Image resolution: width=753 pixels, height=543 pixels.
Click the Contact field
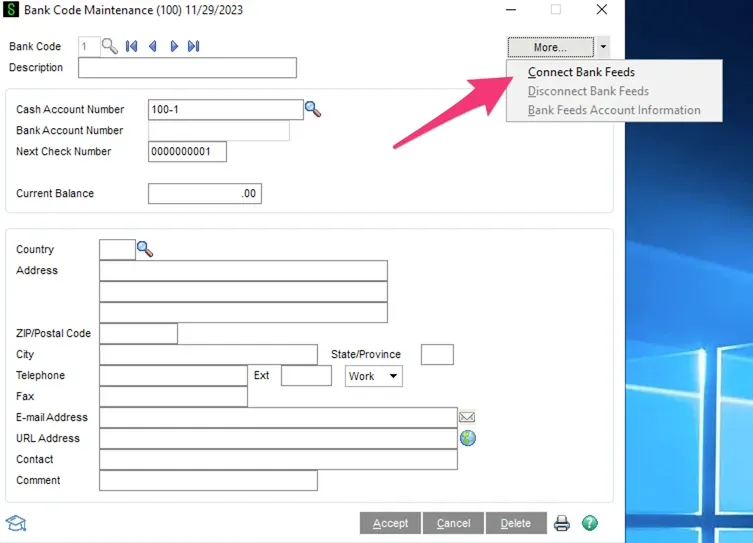(279, 459)
